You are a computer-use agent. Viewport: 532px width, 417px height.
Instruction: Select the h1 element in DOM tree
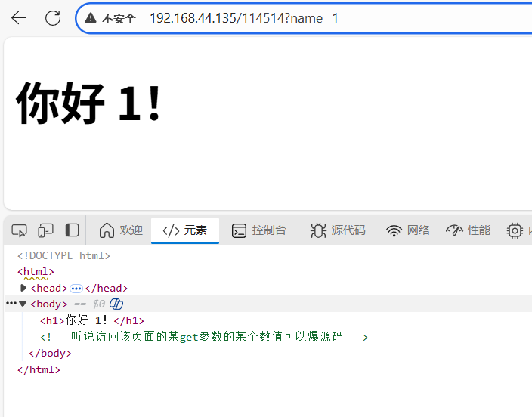pos(92,320)
